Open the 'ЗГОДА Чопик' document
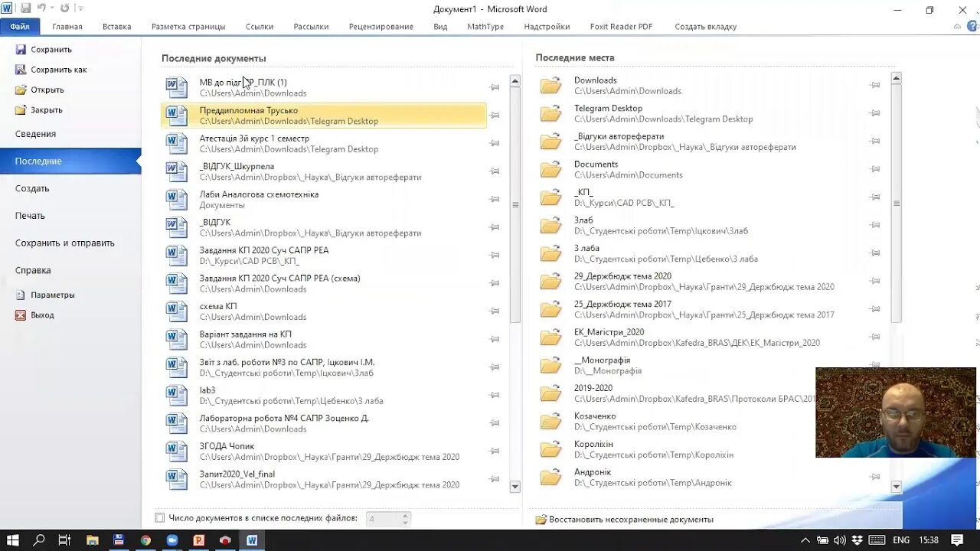The height and width of the screenshot is (551, 980). [324, 451]
